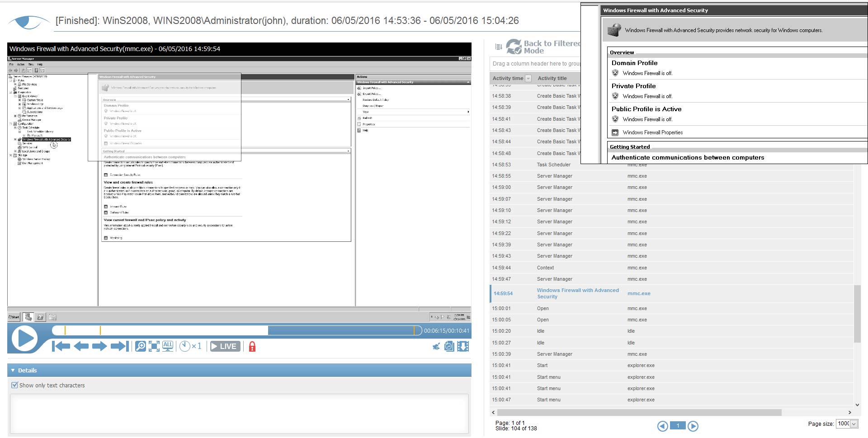Jump to last slide with the right-arrow-and-bar icon
This screenshot has width=868, height=438.
tap(119, 346)
